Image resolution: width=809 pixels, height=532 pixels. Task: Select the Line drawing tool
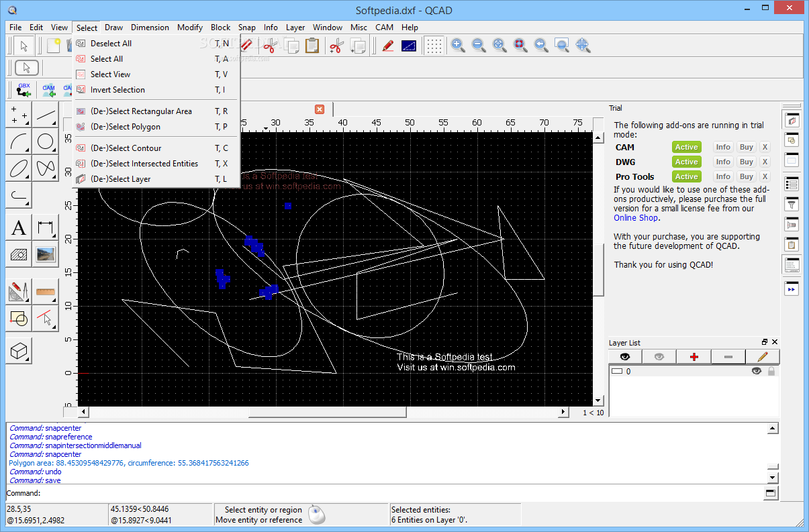[x=46, y=115]
